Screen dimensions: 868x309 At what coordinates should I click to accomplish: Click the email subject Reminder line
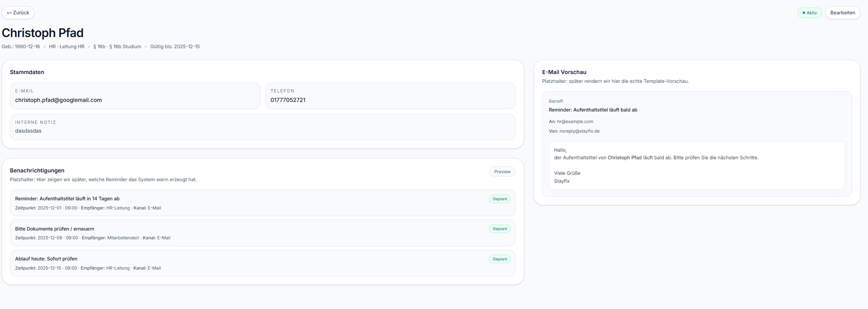[x=593, y=110]
